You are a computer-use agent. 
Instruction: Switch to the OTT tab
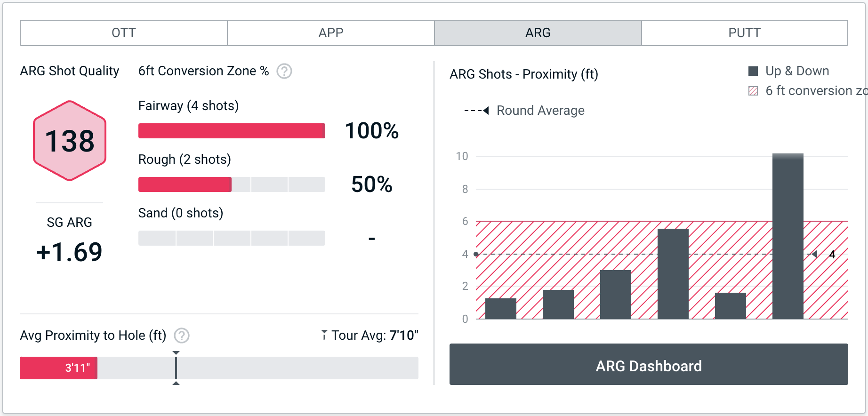(x=124, y=33)
